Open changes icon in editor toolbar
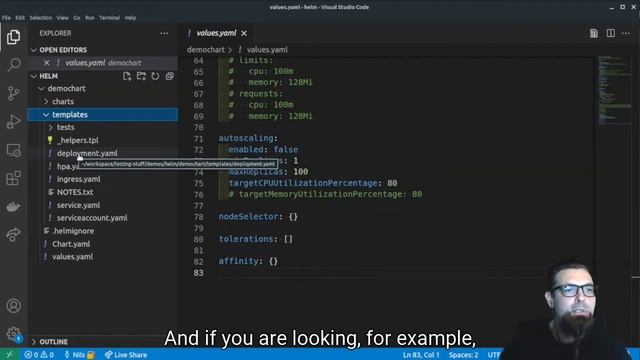Screen dimensions: 640x360 coord(594,33)
